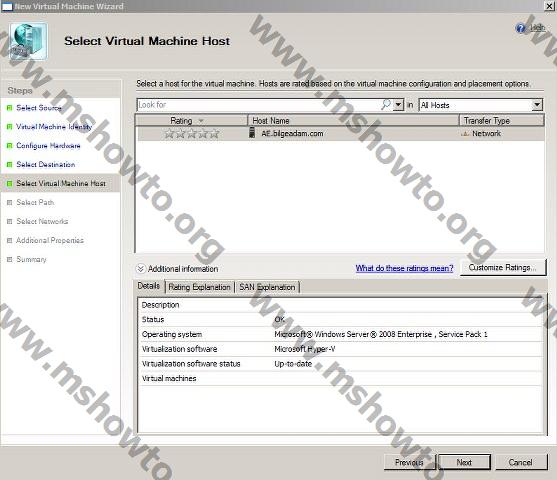Screen dimensions: 557x480
Task: Click the Description row in details
Action: coord(340,305)
